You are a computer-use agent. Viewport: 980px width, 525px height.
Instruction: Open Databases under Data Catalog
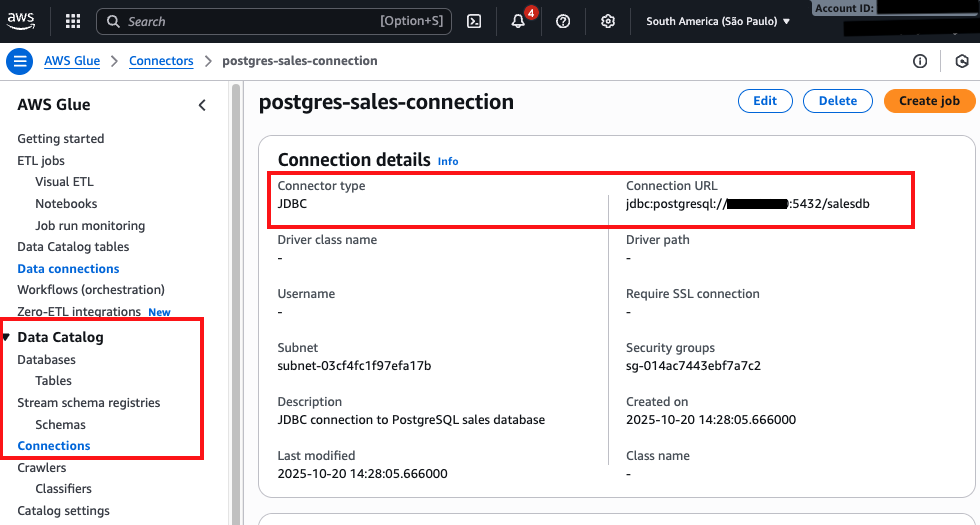(x=46, y=360)
